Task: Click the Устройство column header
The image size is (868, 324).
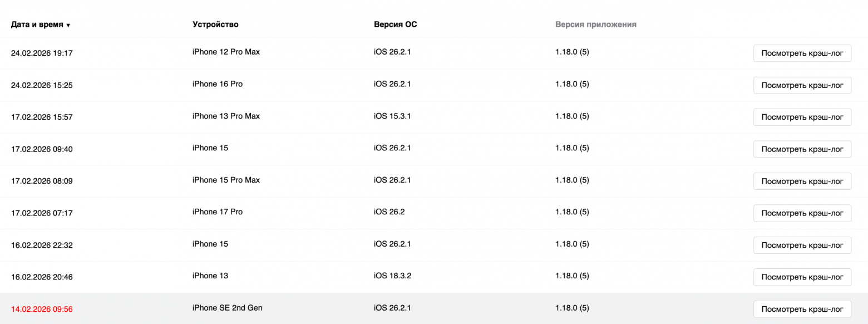Action: point(215,24)
